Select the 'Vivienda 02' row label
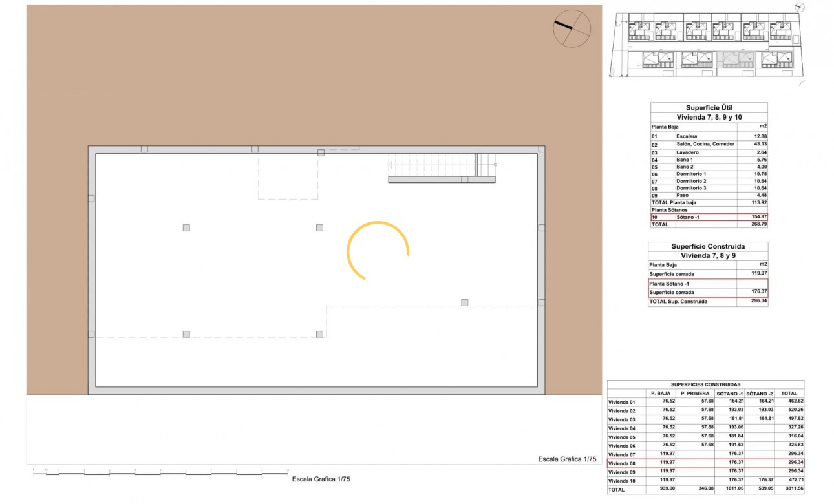 (x=622, y=411)
